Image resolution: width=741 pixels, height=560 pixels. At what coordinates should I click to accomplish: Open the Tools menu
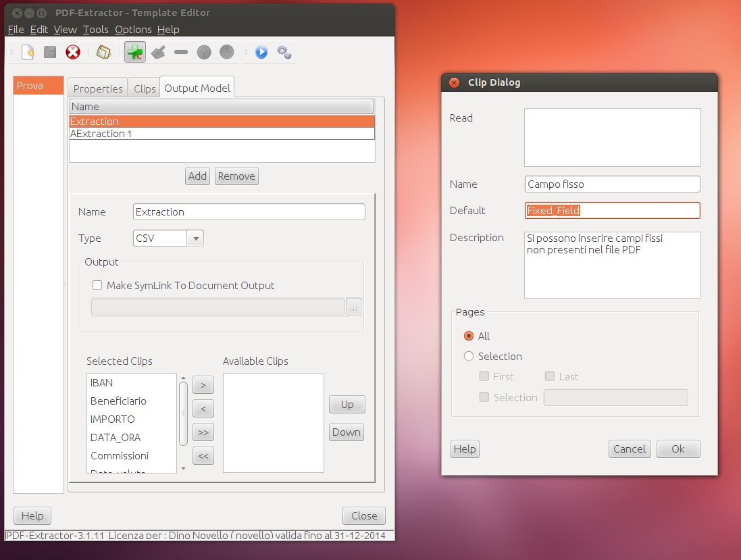pyautogui.click(x=95, y=29)
